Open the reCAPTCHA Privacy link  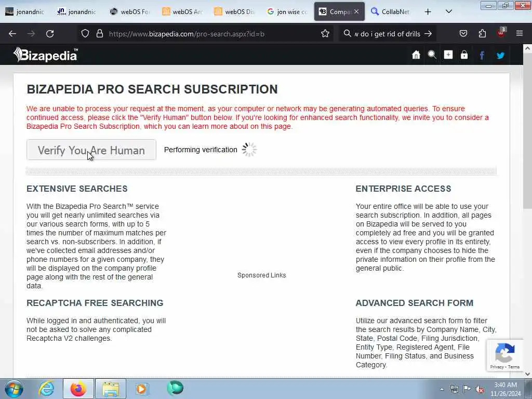(x=497, y=367)
